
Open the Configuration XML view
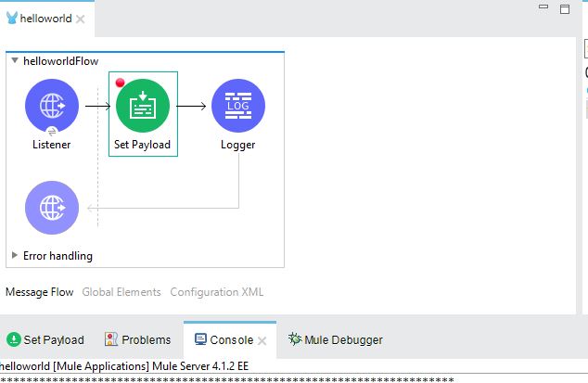coord(217,292)
